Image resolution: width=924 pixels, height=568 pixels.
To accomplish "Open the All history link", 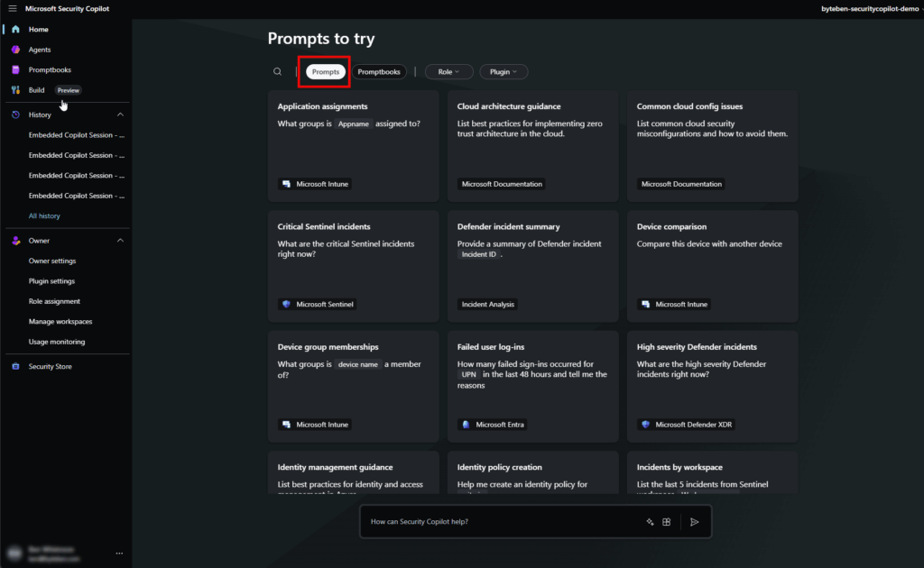I will pos(44,216).
